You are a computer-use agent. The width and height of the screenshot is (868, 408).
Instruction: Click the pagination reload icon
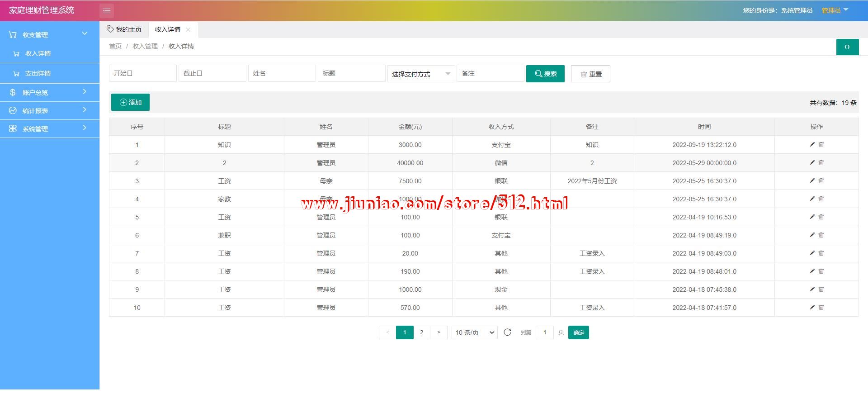click(x=507, y=332)
